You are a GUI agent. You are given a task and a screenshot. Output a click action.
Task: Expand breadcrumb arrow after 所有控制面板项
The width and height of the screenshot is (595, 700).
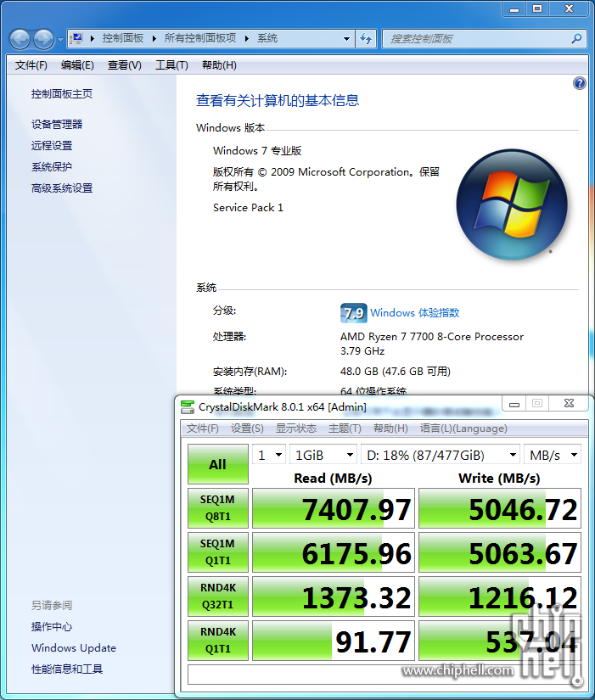[x=247, y=39]
